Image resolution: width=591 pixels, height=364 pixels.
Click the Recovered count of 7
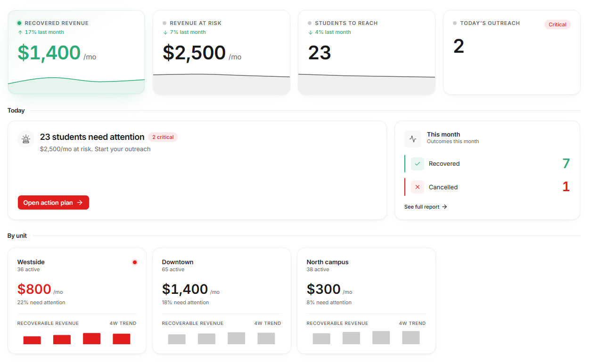pos(566,163)
